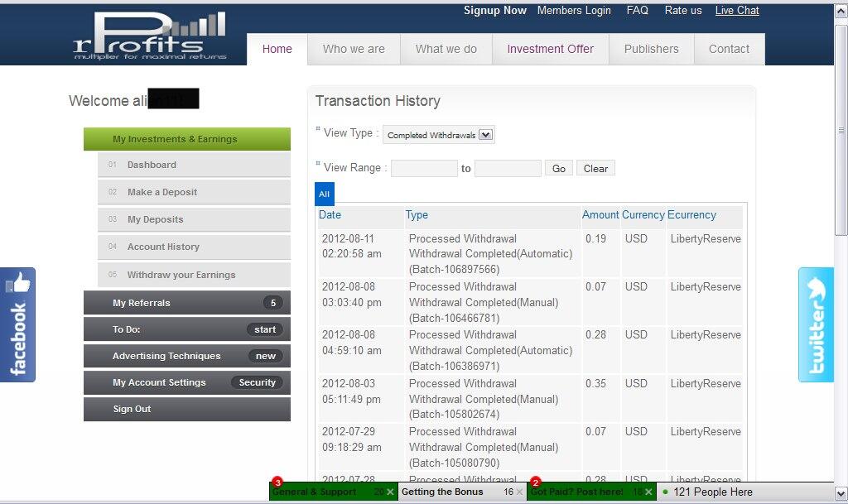This screenshot has height=504, width=848.
Task: Sort table by Date column header
Action: click(330, 214)
